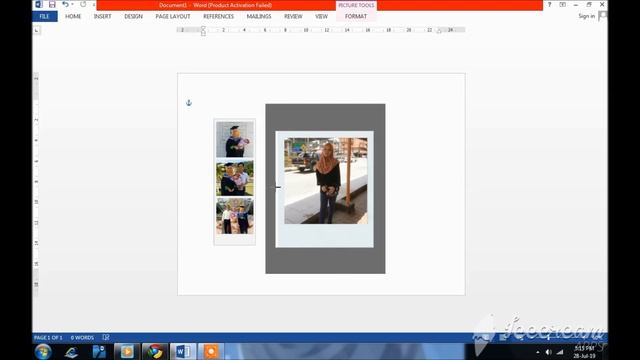
Task: Undo the last action
Action: [65, 4]
